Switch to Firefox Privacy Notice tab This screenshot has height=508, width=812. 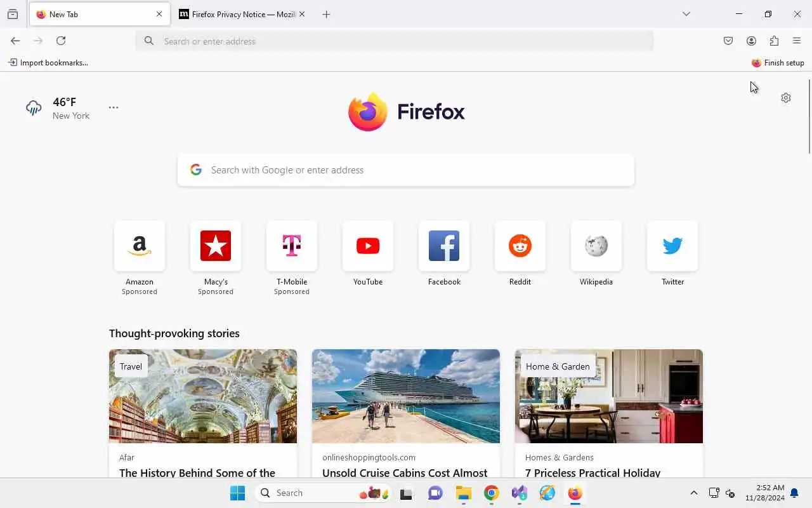coord(243,14)
